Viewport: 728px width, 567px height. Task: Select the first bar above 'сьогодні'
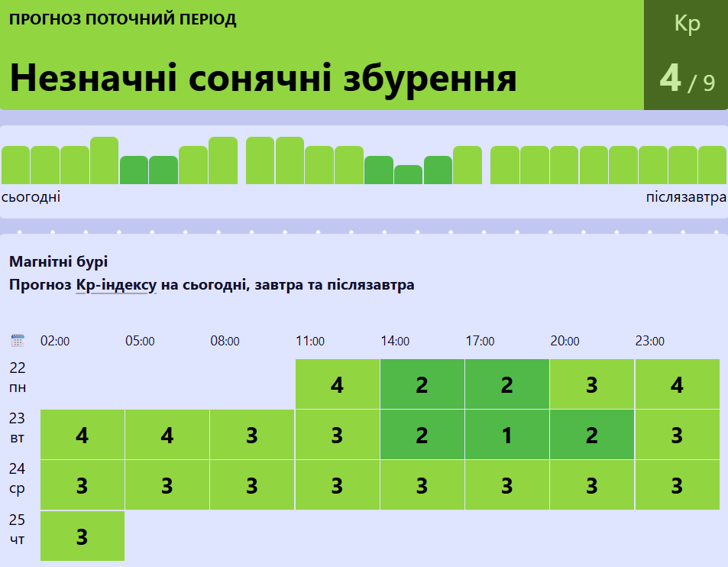[x=15, y=165]
